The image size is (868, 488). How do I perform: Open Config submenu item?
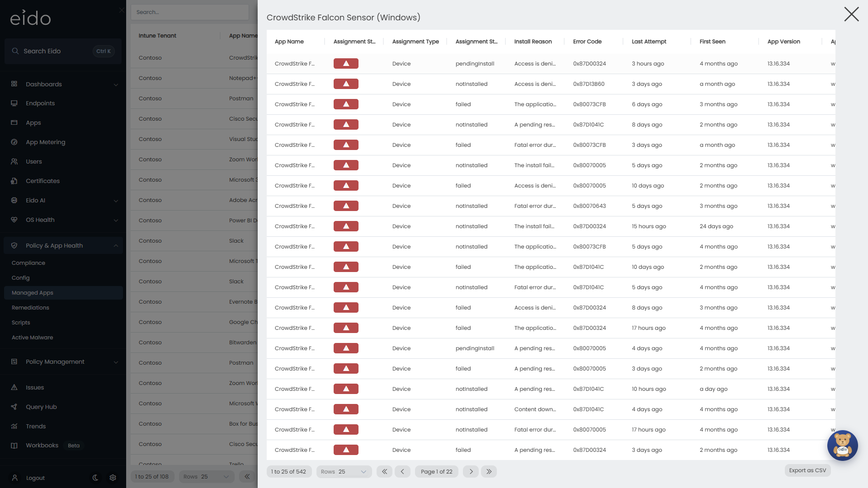(20, 278)
